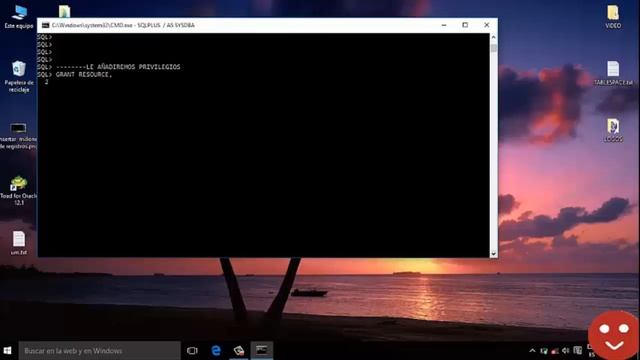Click the Buscar en la web y en Windows box
Image resolution: width=640 pixels, height=360 pixels.
tap(100, 351)
